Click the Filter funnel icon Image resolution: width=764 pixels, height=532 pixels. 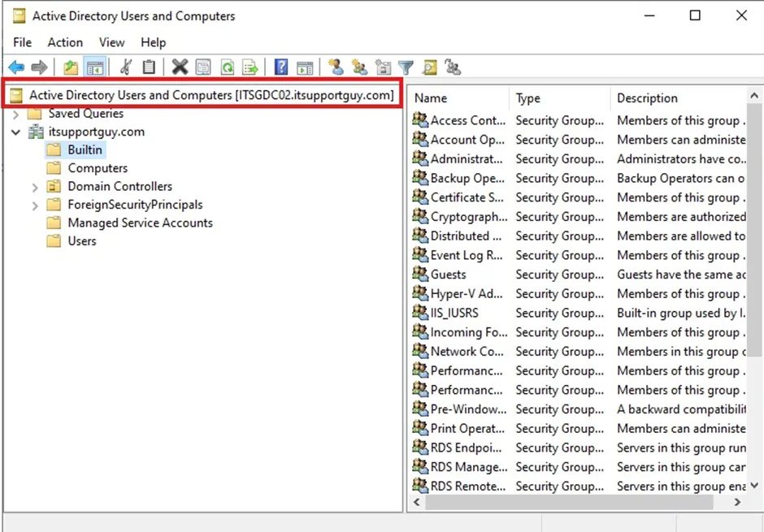[406, 67]
